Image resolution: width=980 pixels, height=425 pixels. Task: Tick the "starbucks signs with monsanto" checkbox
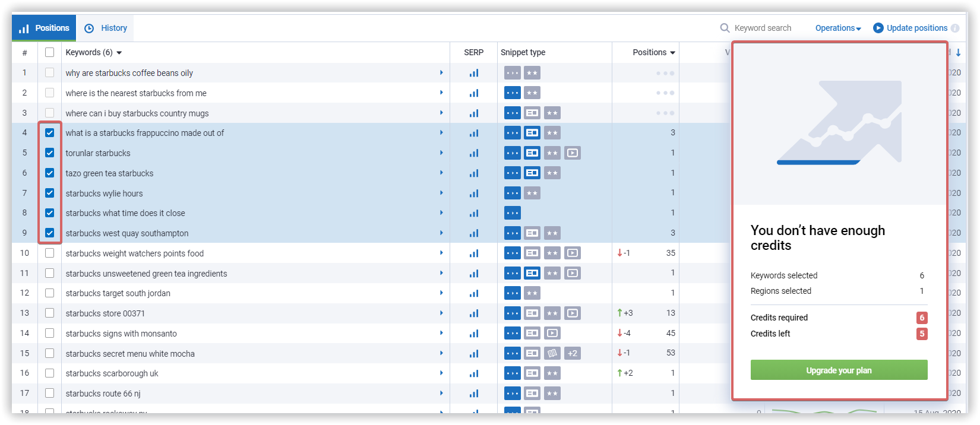[50, 333]
